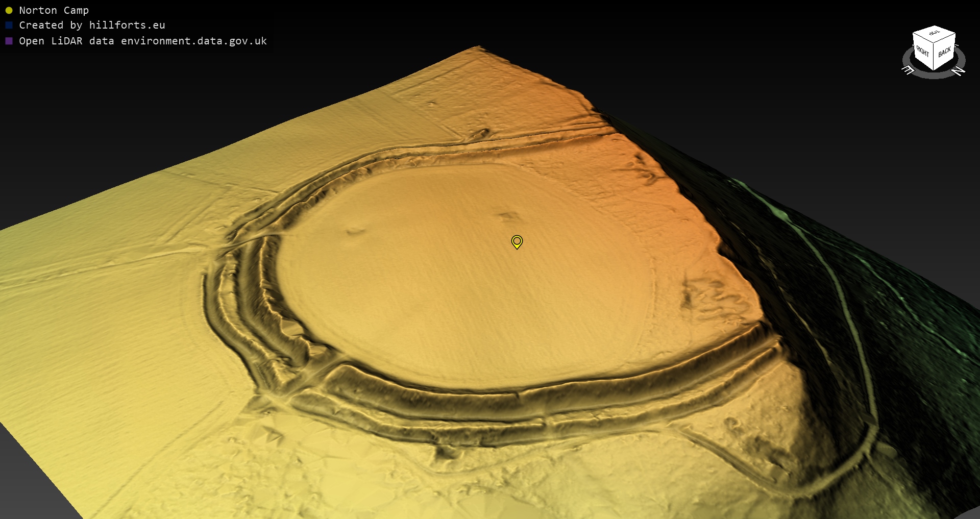Click the purple square legend marker
This screenshot has width=980, height=519.
[x=9, y=41]
